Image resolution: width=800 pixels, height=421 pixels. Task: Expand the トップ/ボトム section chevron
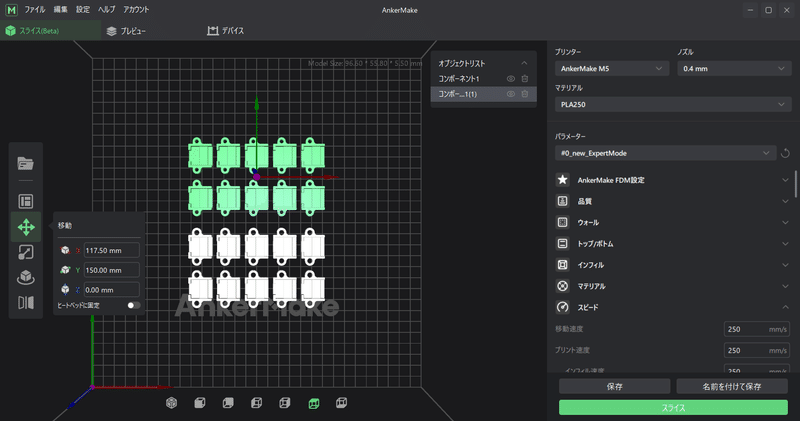(785, 243)
